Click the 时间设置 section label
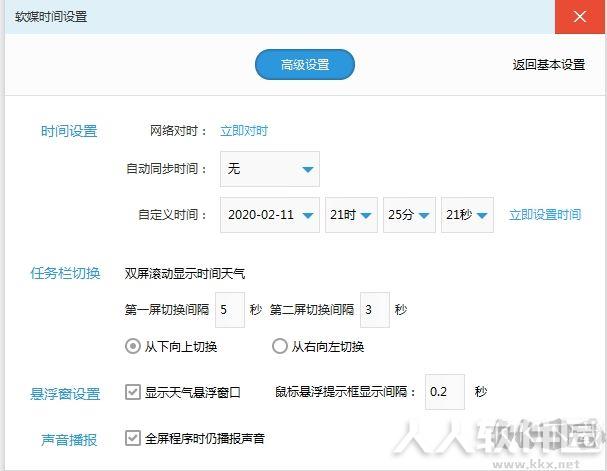This screenshot has width=607, height=471. (x=69, y=131)
